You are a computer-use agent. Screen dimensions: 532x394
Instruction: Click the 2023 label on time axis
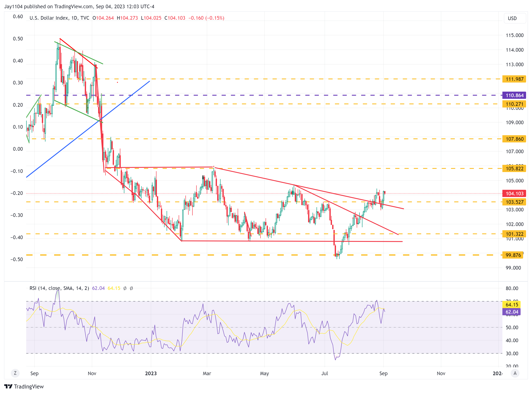(151, 373)
